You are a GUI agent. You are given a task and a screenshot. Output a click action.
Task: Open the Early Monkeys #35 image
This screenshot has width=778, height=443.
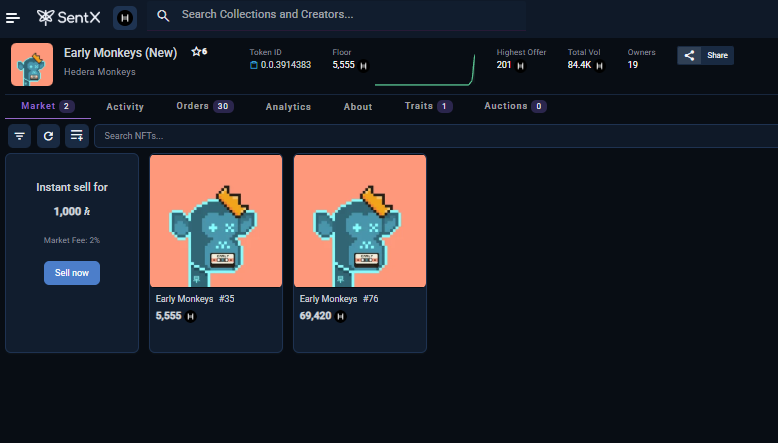(x=216, y=221)
